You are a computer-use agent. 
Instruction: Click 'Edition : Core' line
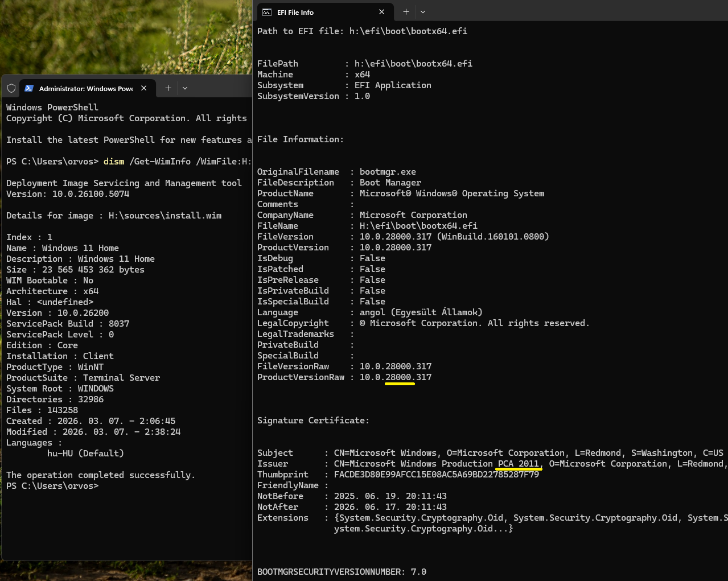[x=42, y=345]
